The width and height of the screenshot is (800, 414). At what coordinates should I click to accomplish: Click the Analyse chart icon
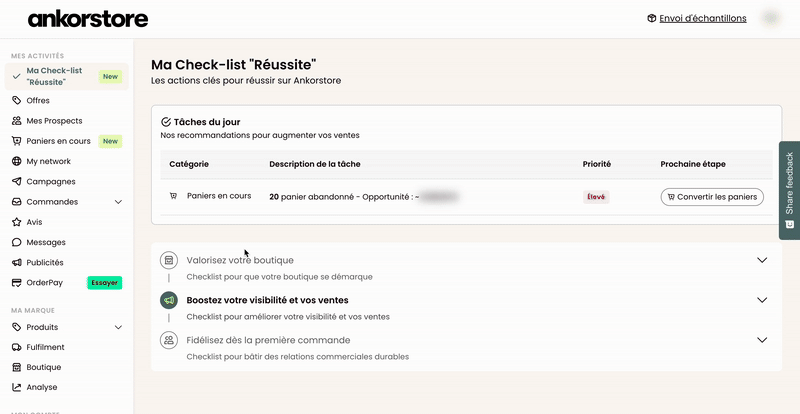16,387
